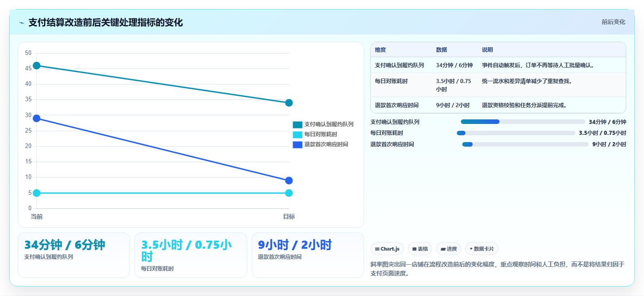Click the 当前 x-axis label
This screenshot has height=296, width=644.
point(37,217)
